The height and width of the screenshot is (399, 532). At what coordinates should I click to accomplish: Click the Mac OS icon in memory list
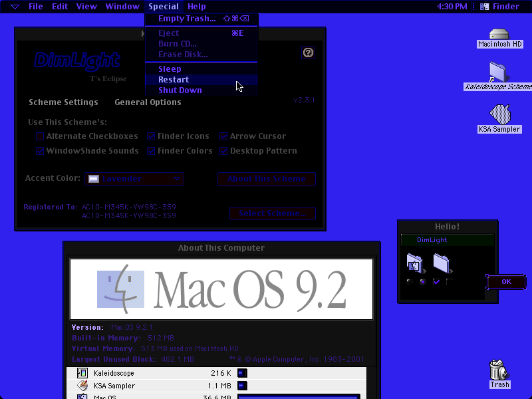coord(82,396)
